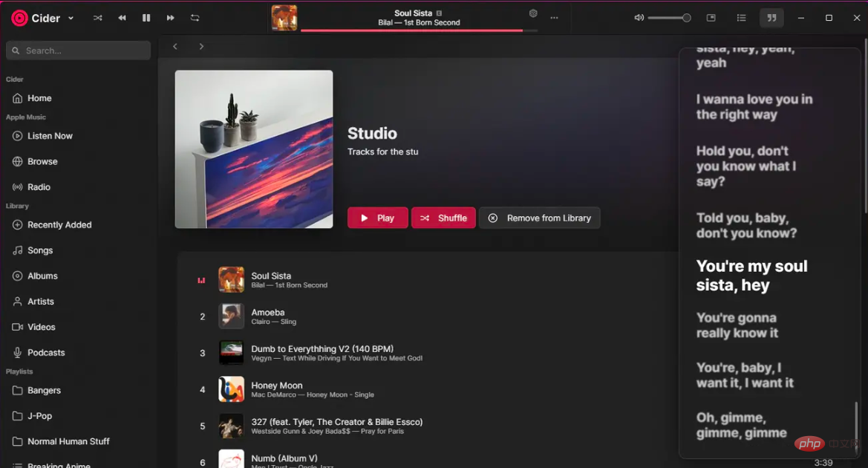Screen dimensions: 868x468
Task: Toggle the lyrics panel
Action: pyautogui.click(x=771, y=18)
